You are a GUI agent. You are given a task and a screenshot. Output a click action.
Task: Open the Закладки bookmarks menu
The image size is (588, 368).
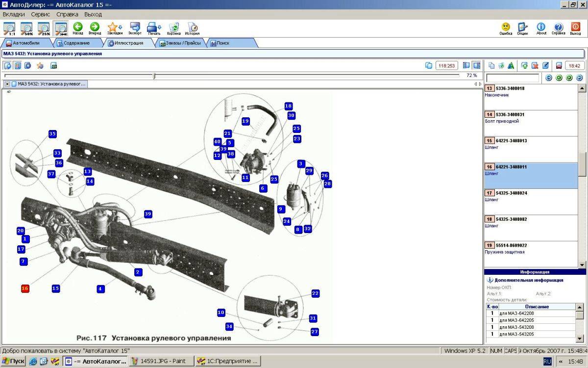115,29
